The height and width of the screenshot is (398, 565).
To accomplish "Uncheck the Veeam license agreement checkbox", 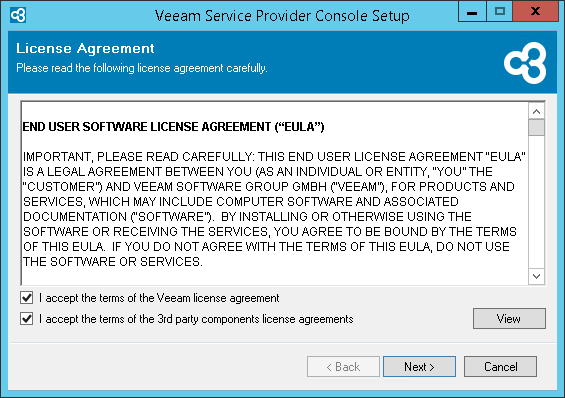I will (x=27, y=298).
